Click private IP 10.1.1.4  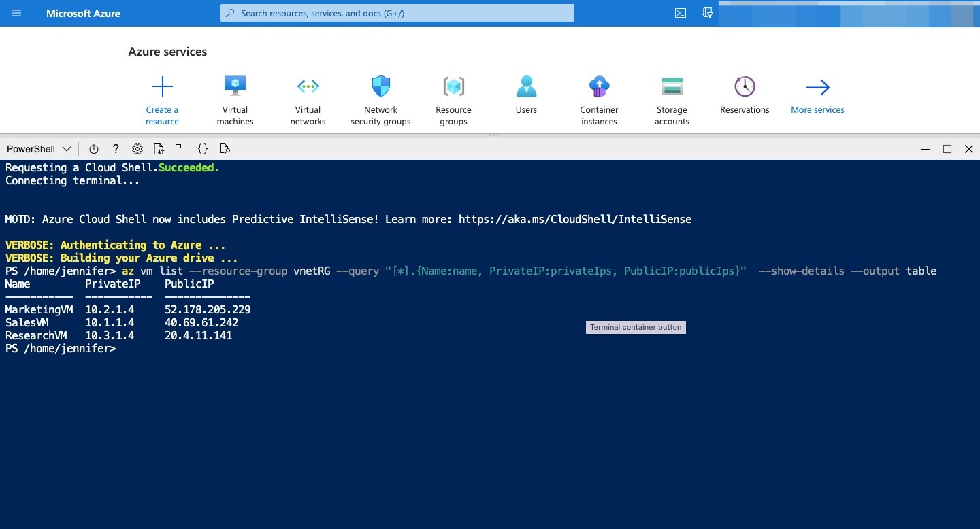[110, 322]
